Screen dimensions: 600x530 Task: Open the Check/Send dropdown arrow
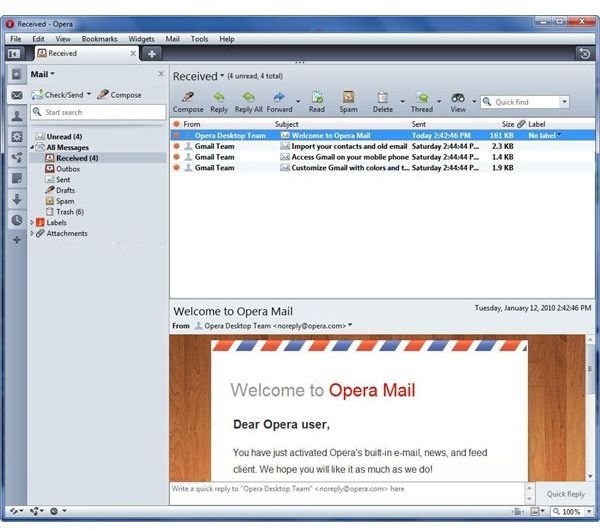click(88, 94)
